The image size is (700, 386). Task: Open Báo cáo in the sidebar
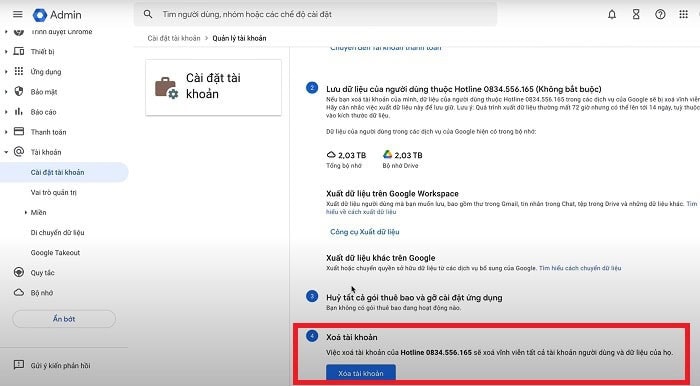point(43,112)
